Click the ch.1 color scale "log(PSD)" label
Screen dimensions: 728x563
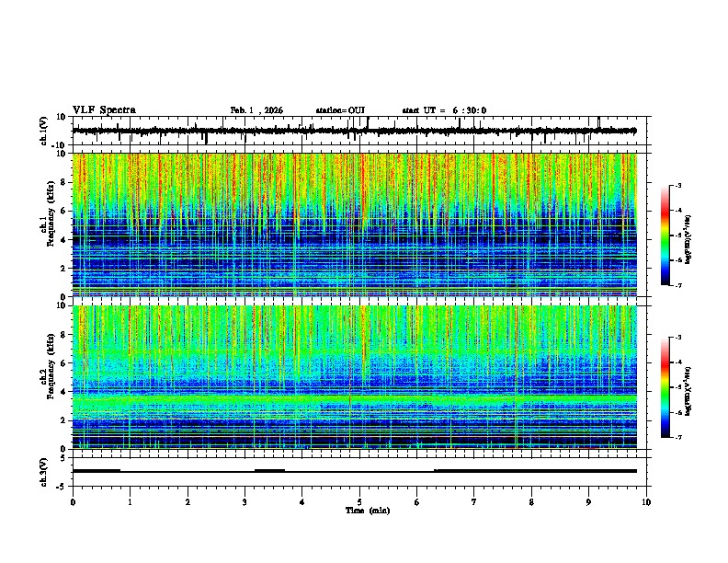(689, 240)
